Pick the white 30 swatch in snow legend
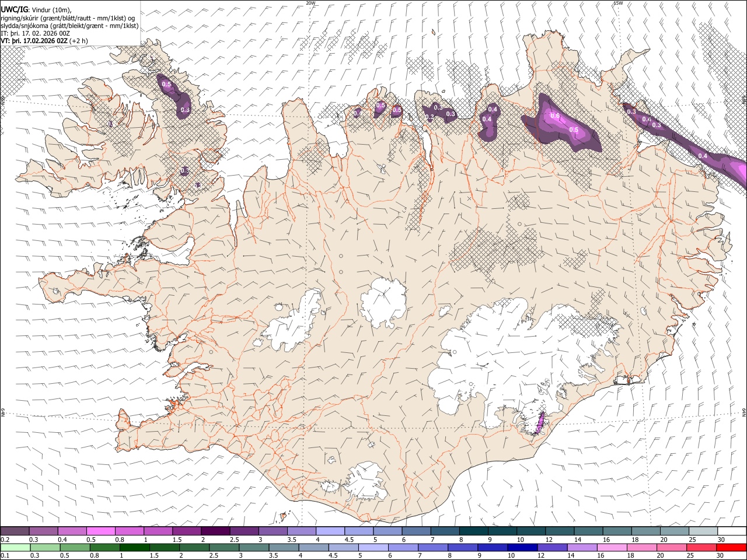The height and width of the screenshot is (560, 747). (732, 531)
